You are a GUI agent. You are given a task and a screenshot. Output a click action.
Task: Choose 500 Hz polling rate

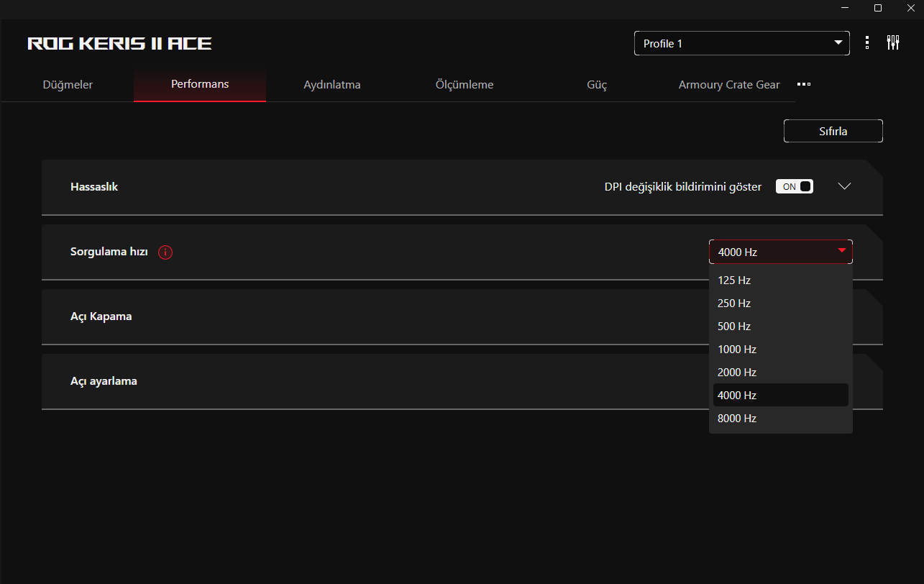pos(781,326)
